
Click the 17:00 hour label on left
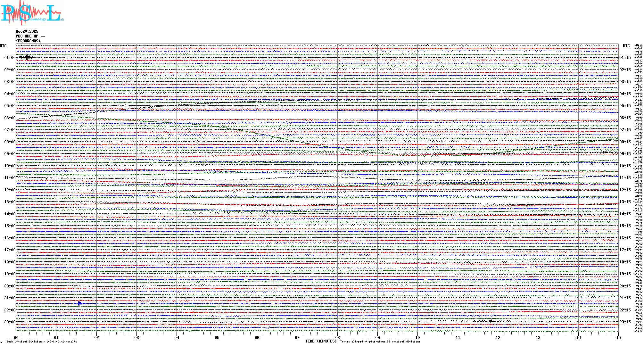(x=10, y=250)
